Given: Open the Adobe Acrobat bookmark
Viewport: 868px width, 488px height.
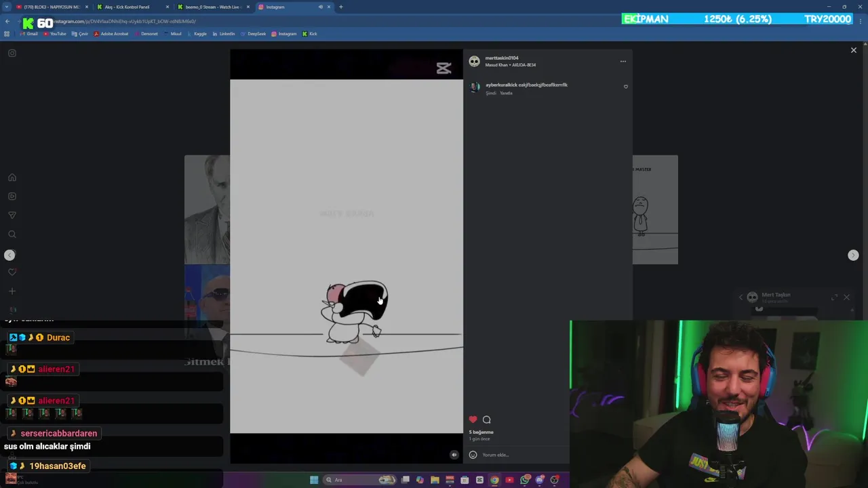Looking at the screenshot, I should tap(111, 34).
